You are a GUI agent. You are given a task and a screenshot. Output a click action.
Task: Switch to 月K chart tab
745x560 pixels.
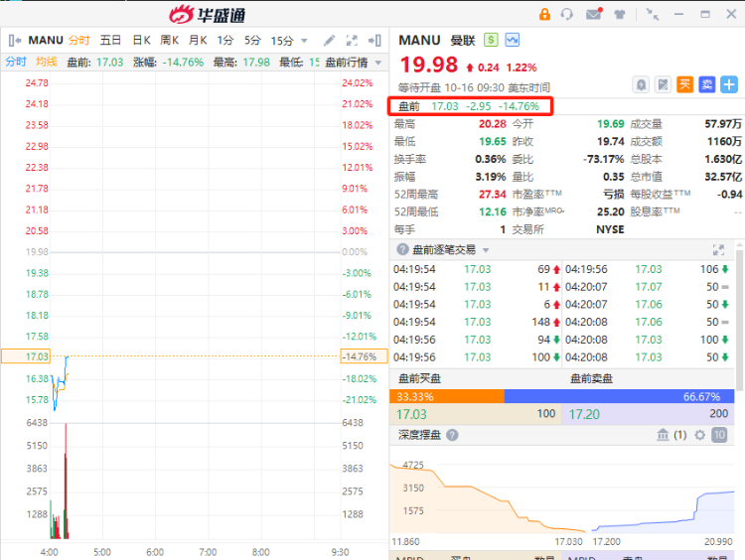coord(198,41)
